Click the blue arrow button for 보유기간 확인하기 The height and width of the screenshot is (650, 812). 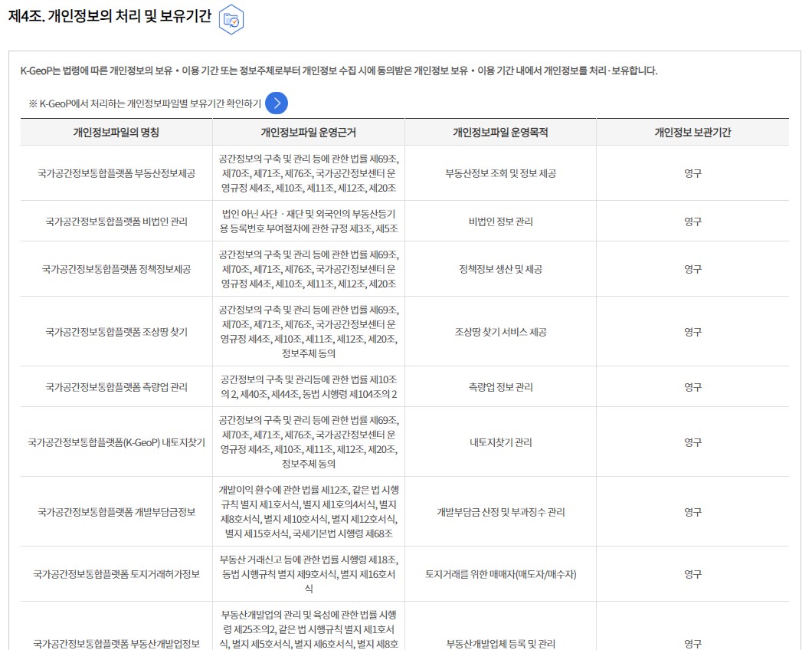(277, 103)
